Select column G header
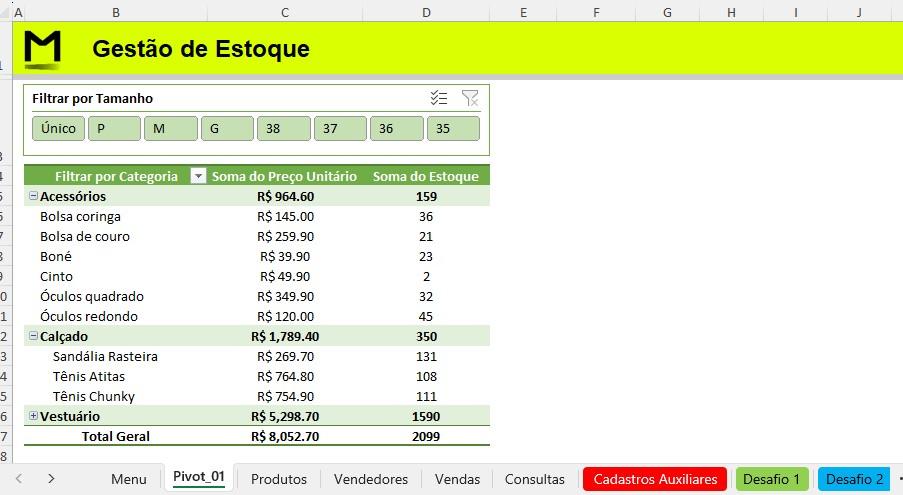The image size is (903, 495). point(667,12)
